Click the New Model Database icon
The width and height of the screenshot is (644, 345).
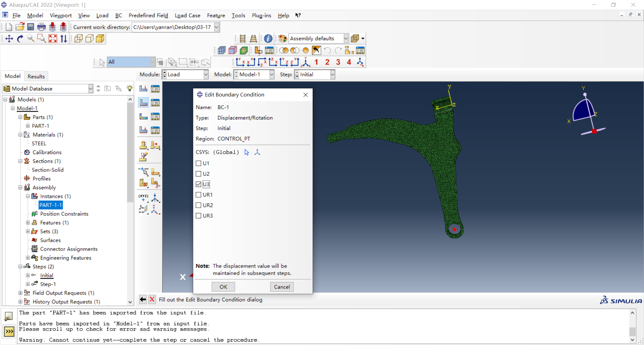(9, 27)
